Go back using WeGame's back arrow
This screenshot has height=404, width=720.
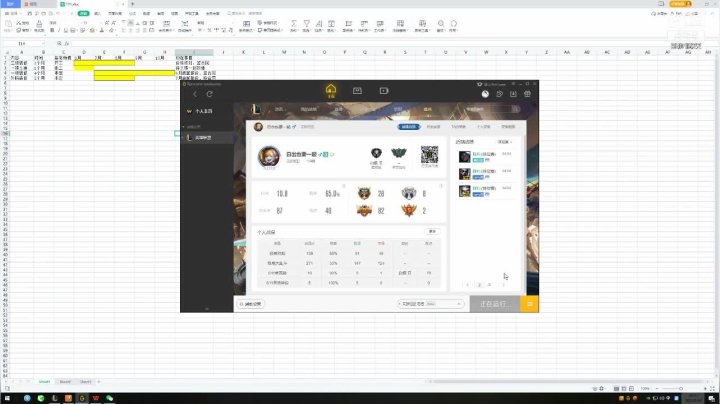tap(195, 94)
